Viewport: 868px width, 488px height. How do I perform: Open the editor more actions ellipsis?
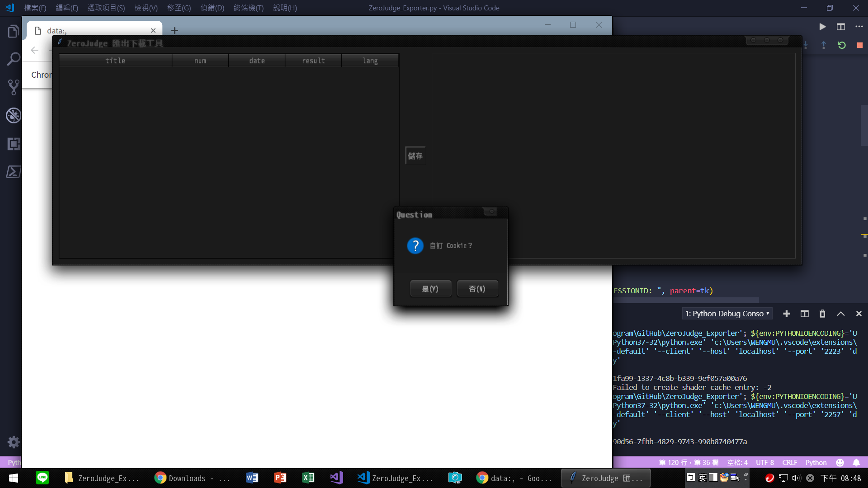click(859, 27)
